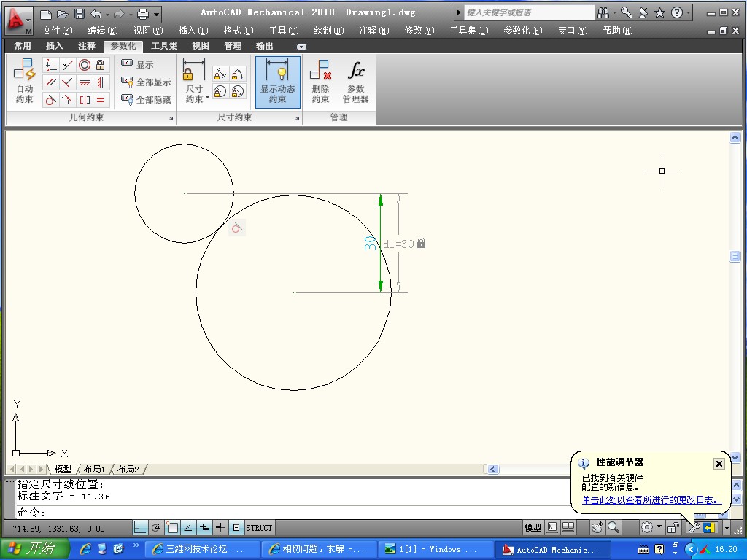Expand the 尺寸约束 panel dialog launcher
This screenshot has height=560, width=747.
coord(298,118)
